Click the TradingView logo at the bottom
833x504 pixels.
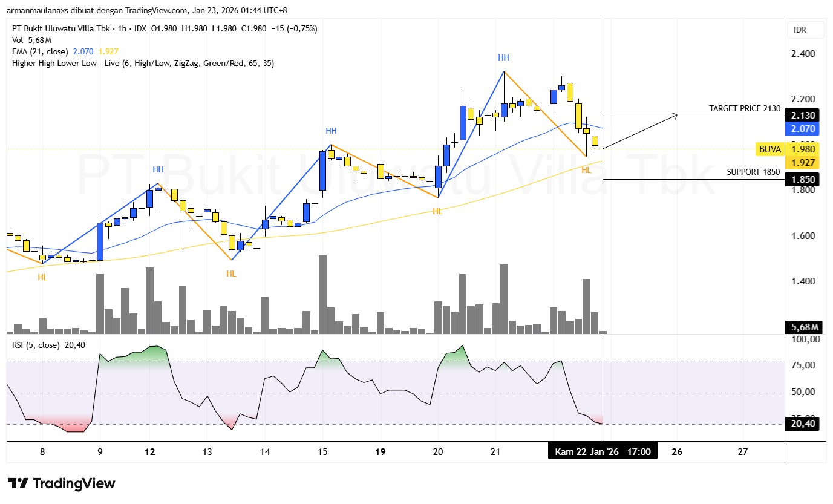pyautogui.click(x=62, y=483)
